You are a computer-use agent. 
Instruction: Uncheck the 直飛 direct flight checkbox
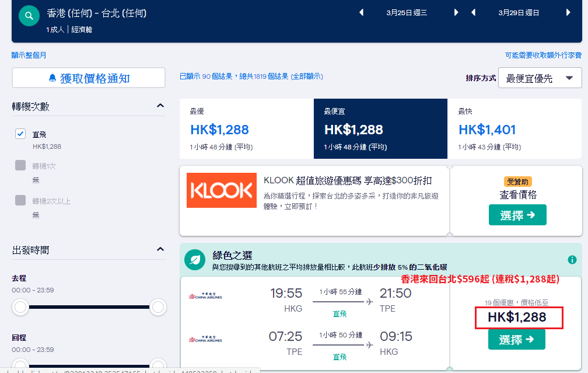[20, 134]
